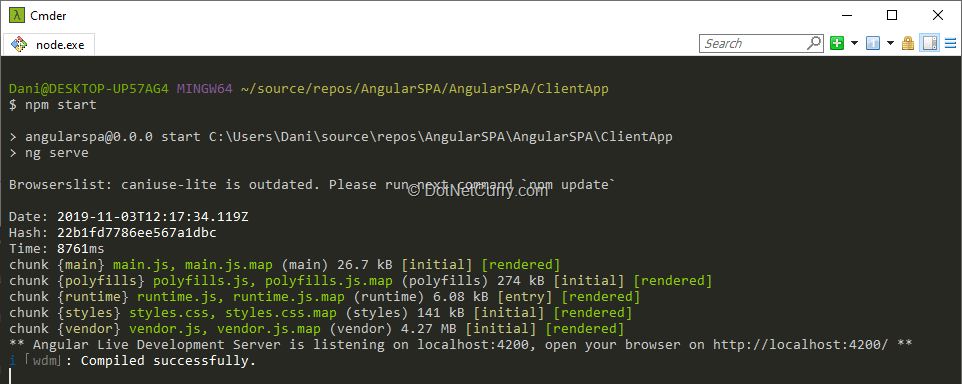Open the blue hamburger settings menu
Image resolution: width=962 pixels, height=384 pixels.
click(950, 44)
